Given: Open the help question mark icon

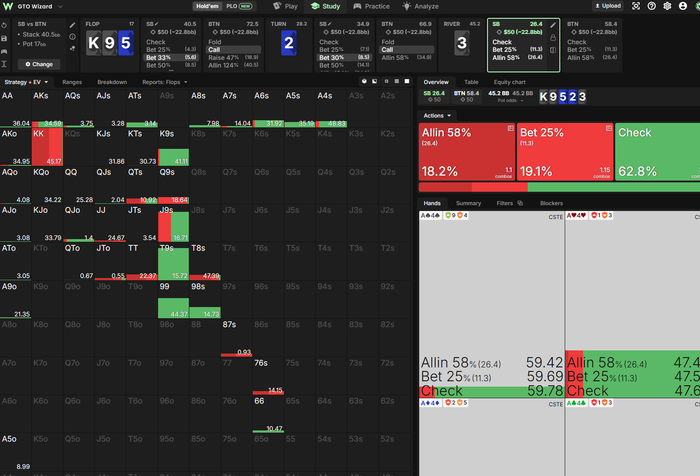Looking at the screenshot, I should (651, 6).
